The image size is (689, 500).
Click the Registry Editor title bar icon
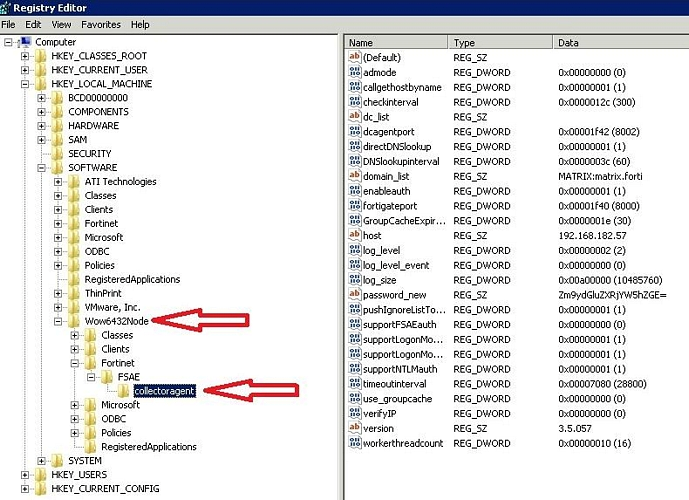pos(7,8)
